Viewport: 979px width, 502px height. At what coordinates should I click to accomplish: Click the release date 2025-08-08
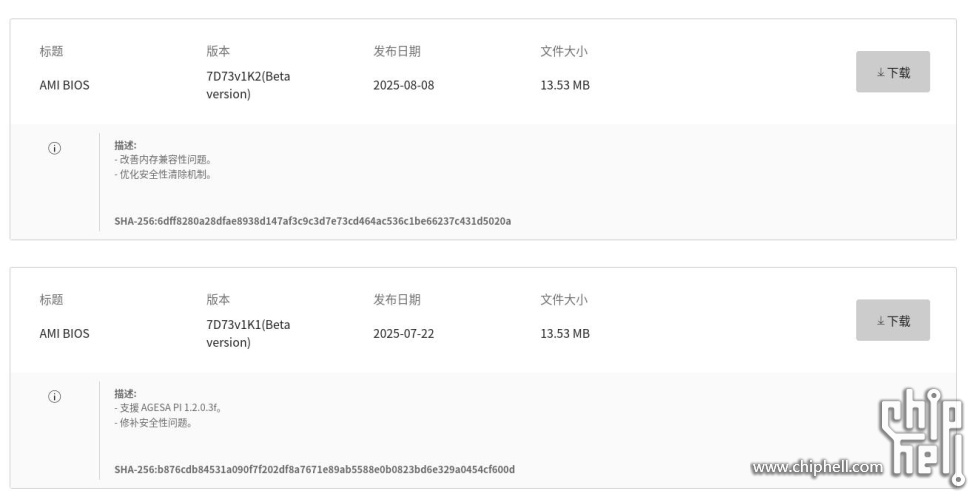[x=403, y=85]
